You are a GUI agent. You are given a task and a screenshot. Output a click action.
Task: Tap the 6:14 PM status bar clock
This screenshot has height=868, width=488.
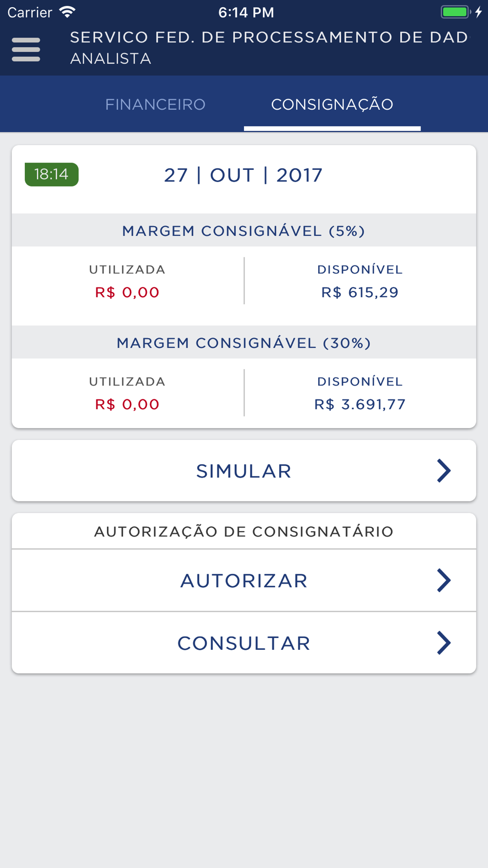click(246, 13)
